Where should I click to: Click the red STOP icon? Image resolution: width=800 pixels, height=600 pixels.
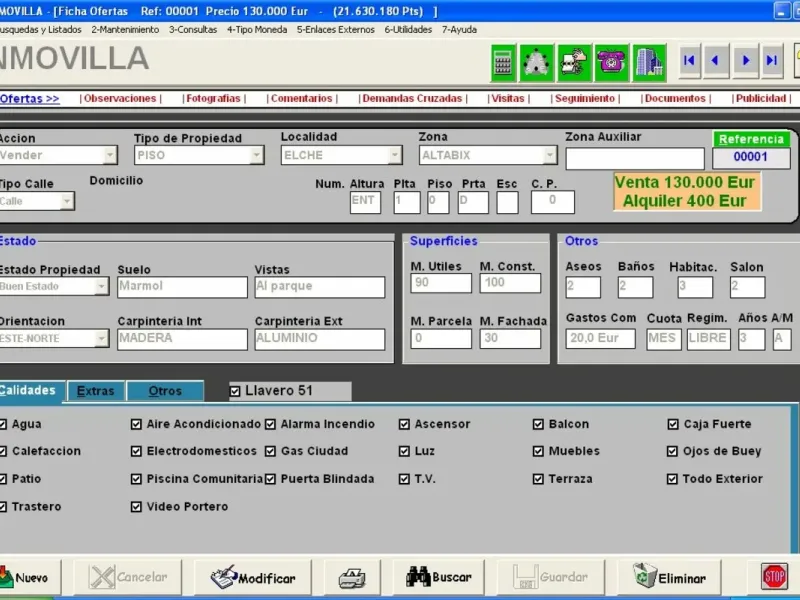point(774,577)
